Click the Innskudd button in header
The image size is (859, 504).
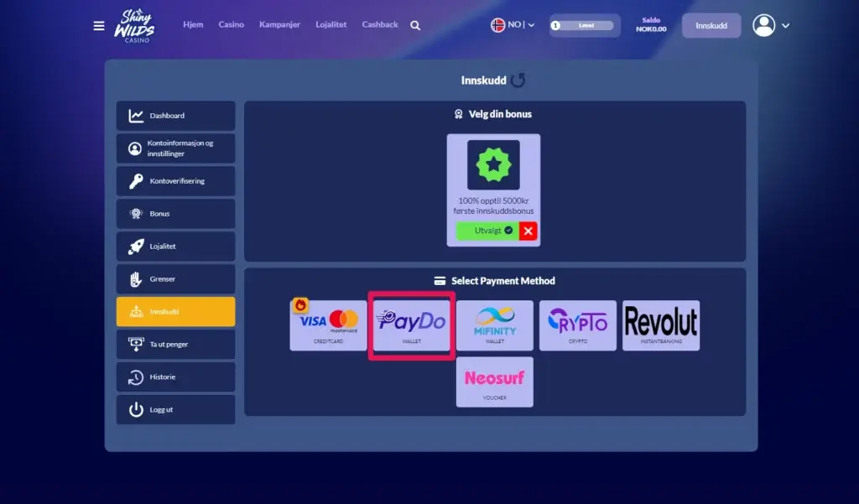pos(711,26)
